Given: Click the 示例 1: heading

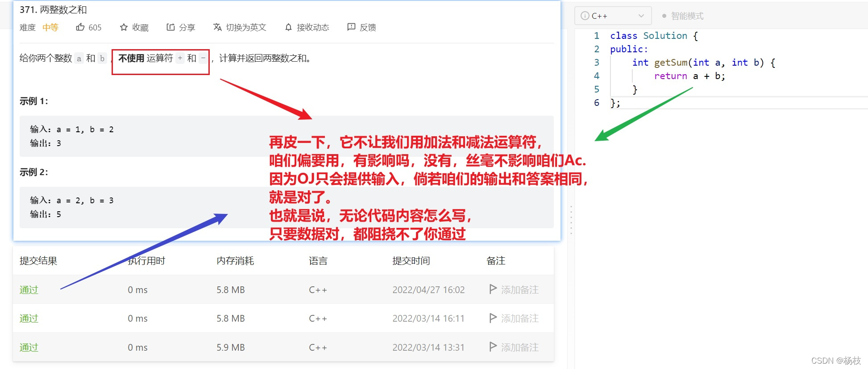Looking at the screenshot, I should (x=34, y=101).
